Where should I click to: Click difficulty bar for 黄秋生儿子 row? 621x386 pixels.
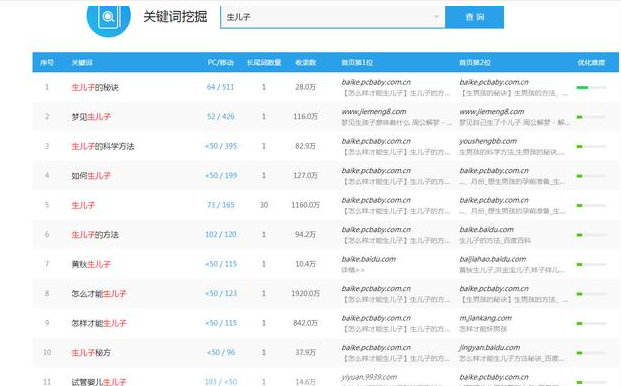(591, 264)
